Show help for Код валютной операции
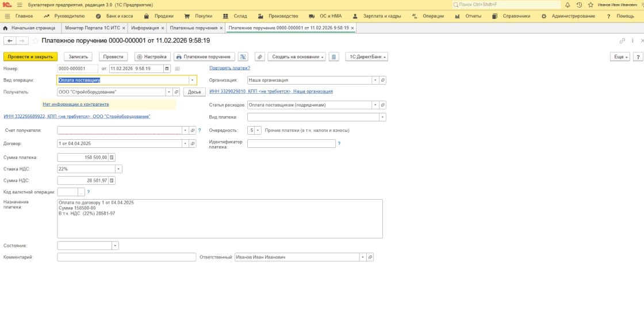644x328 pixels. [89, 192]
